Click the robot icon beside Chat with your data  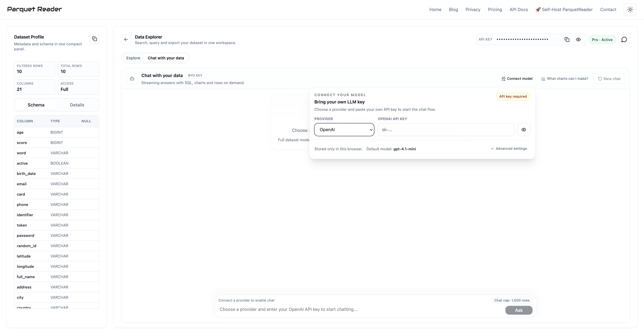132,79
